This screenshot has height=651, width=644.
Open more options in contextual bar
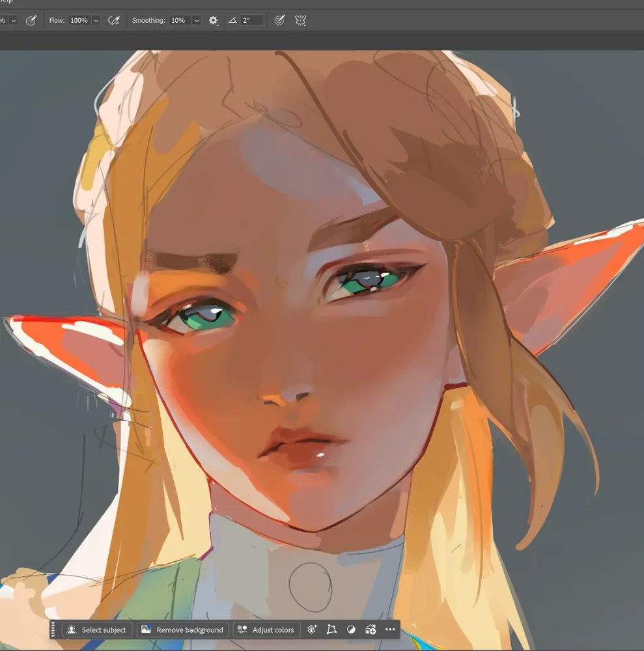coord(390,630)
